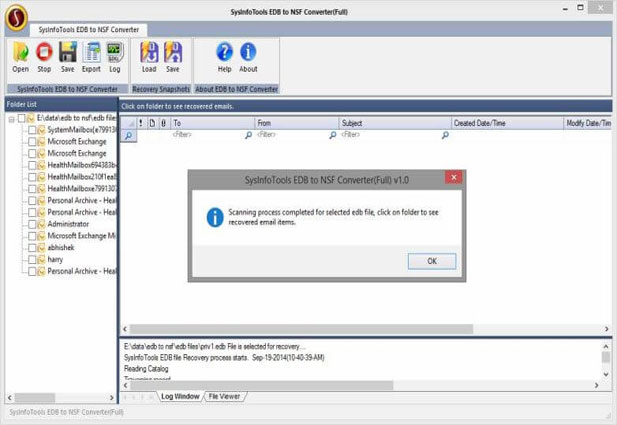Click the importance exclamation column header
The image size is (617, 425).
(x=141, y=123)
